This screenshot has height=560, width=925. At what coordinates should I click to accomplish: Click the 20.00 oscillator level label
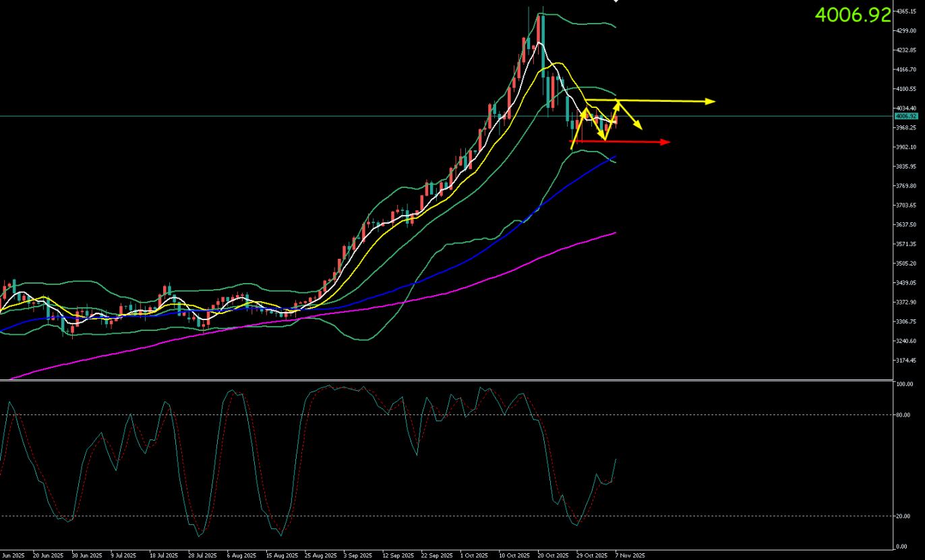[x=903, y=516]
